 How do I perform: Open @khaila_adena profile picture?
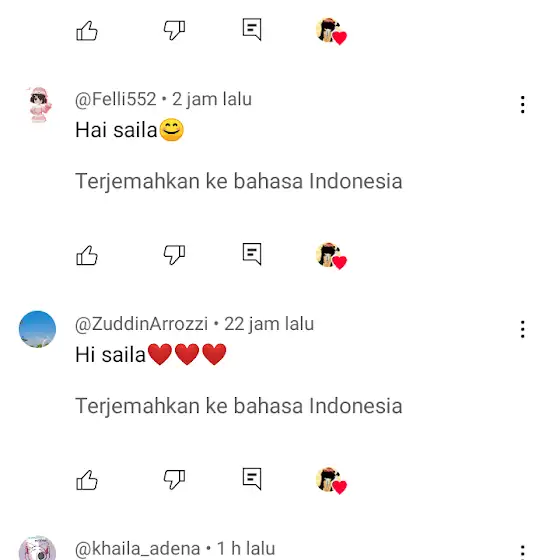point(38,548)
